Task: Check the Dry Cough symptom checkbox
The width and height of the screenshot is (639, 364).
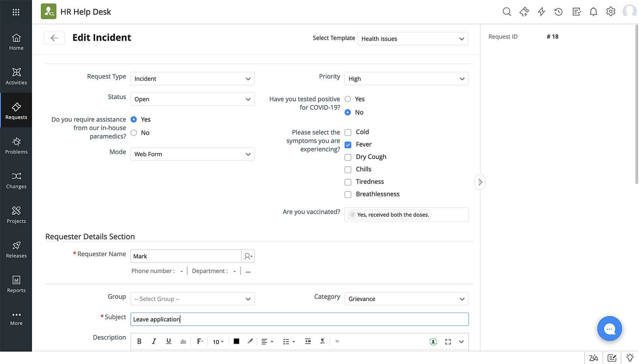Action: 348,157
